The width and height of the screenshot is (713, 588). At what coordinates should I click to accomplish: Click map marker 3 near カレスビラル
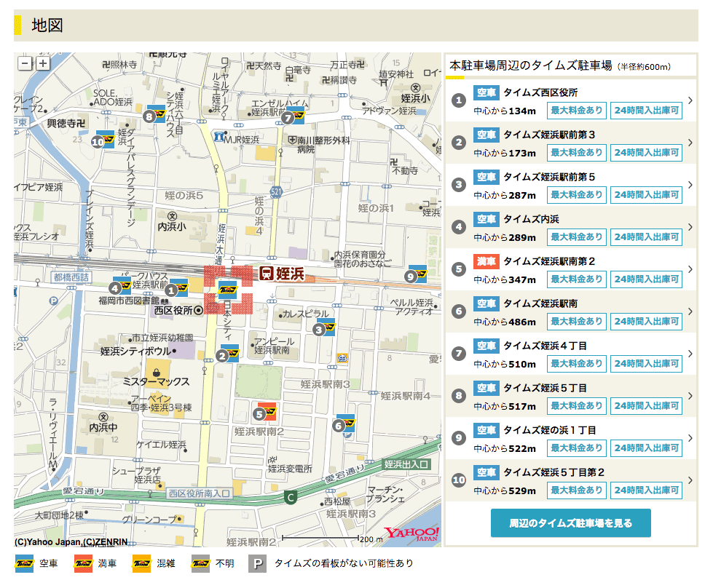324,327
